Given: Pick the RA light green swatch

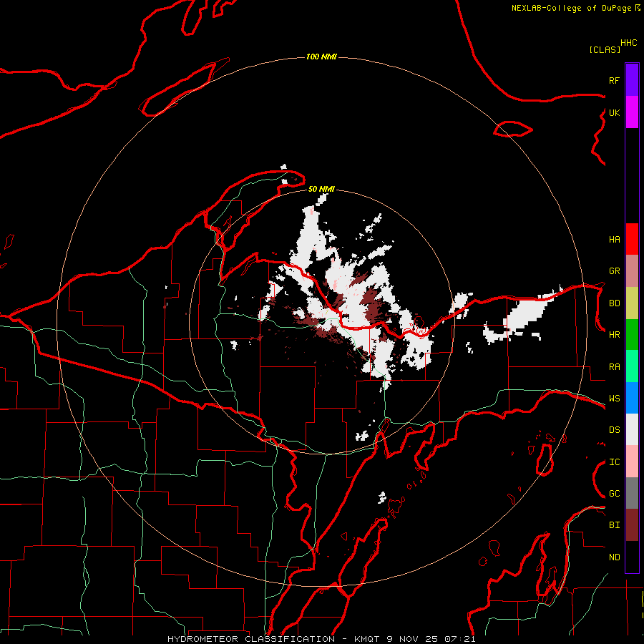Looking at the screenshot, I should point(632,366).
